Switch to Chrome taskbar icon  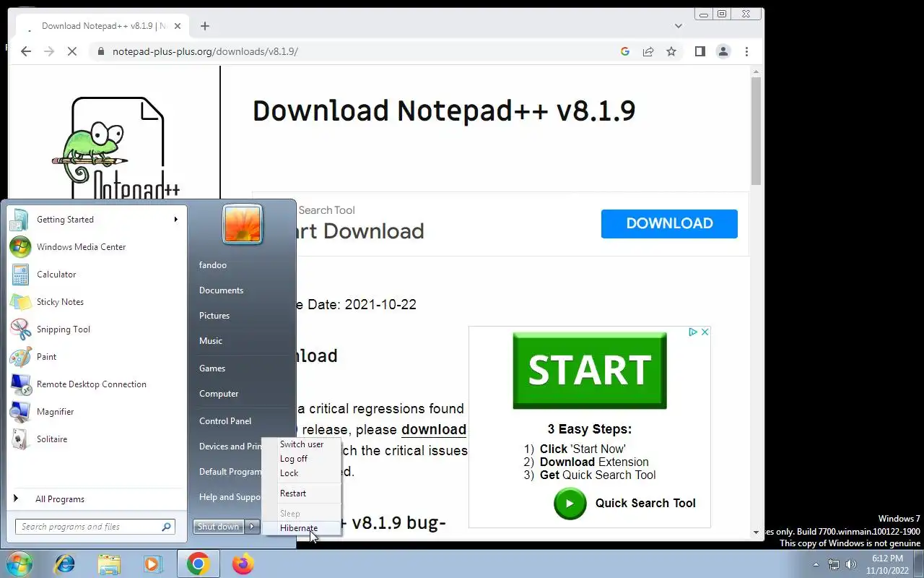pyautogui.click(x=198, y=564)
